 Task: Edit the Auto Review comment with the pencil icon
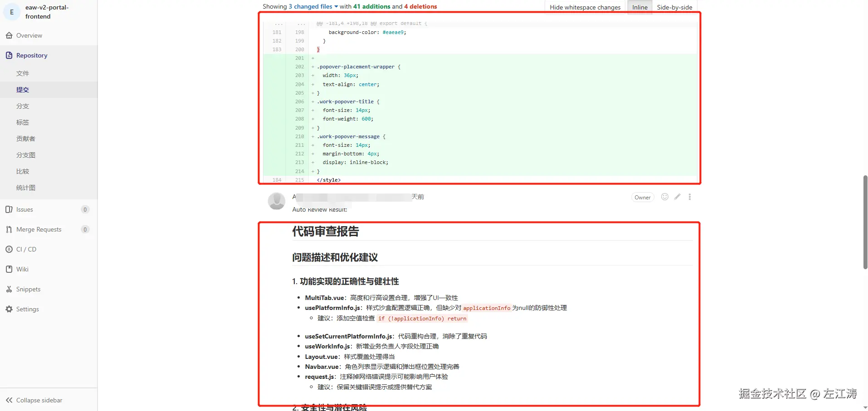(677, 197)
